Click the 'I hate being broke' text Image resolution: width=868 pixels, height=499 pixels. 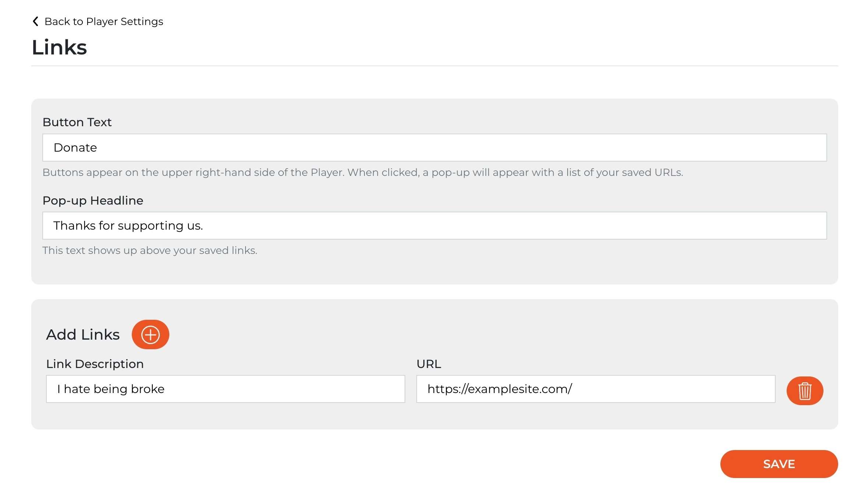pos(111,389)
